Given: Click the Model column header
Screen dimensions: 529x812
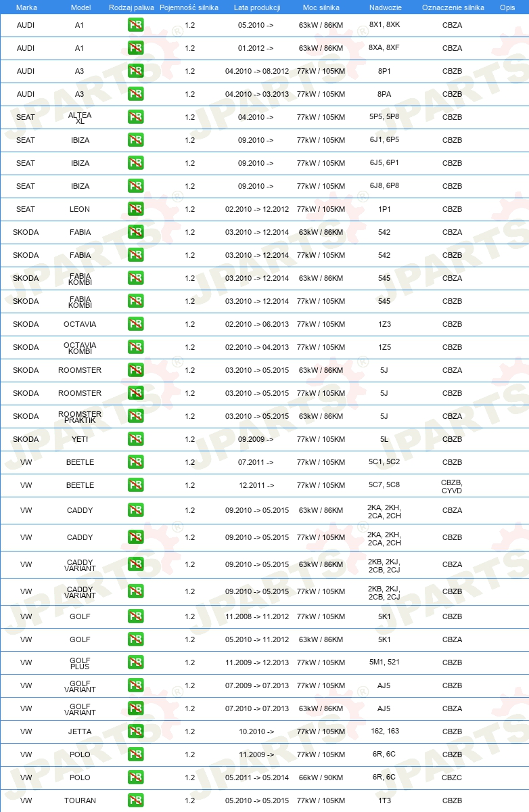Looking at the screenshot, I should tap(80, 7).
